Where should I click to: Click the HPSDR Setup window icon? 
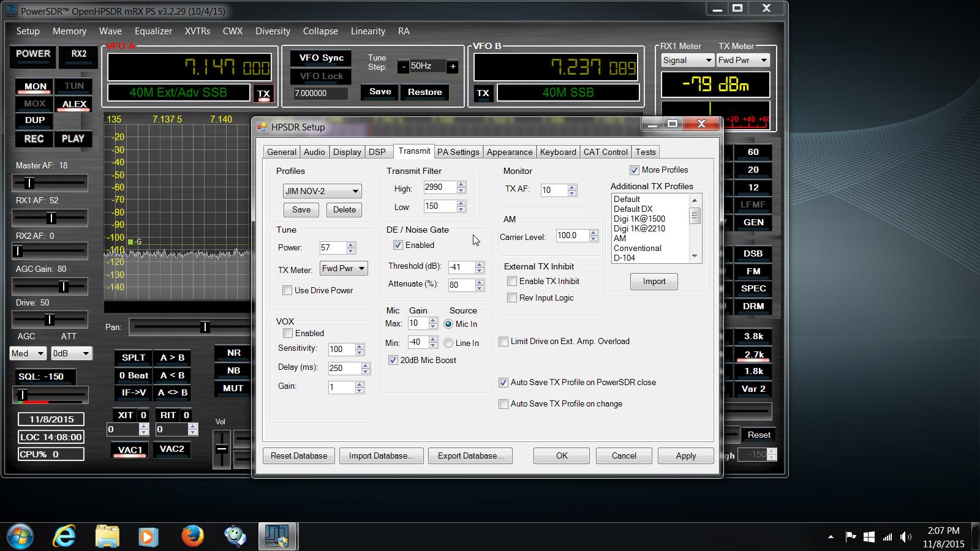pos(262,127)
